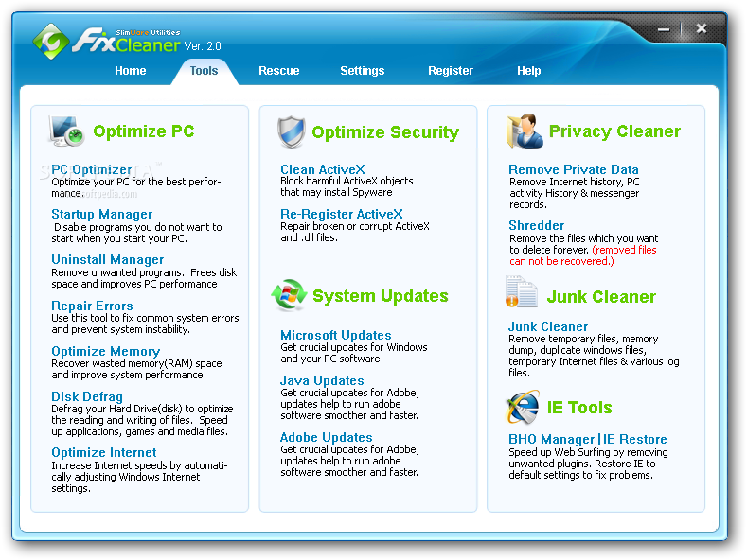Image resolution: width=747 pixels, height=560 pixels.
Task: Select the Tools tab
Action: (204, 71)
